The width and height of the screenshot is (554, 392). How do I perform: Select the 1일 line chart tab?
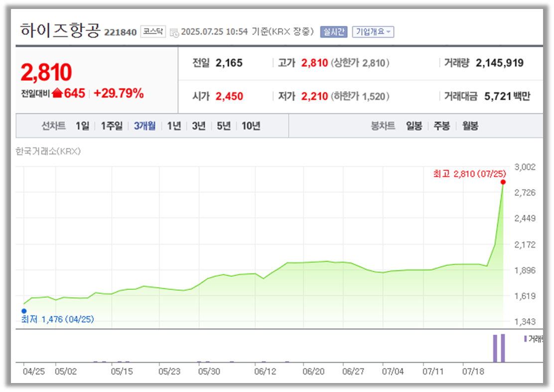click(82, 126)
